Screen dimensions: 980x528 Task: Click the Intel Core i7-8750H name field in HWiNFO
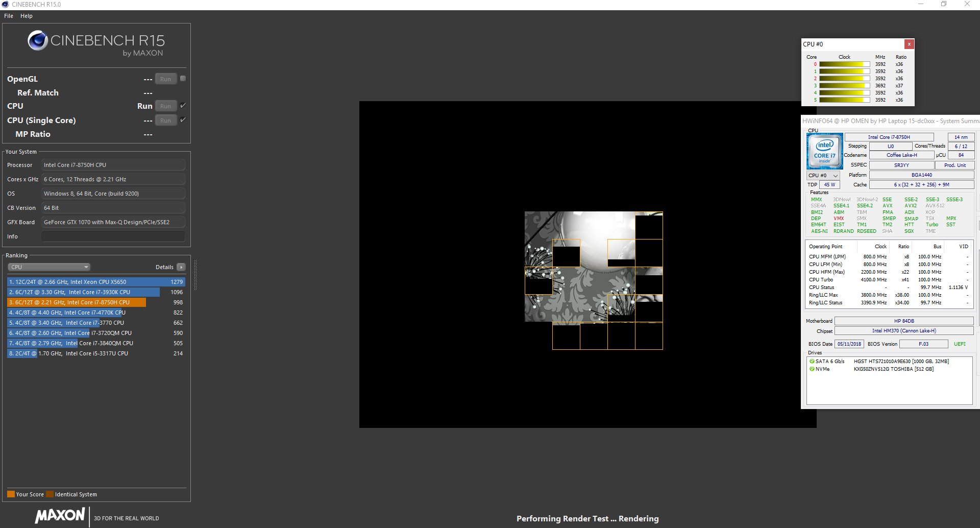point(889,137)
